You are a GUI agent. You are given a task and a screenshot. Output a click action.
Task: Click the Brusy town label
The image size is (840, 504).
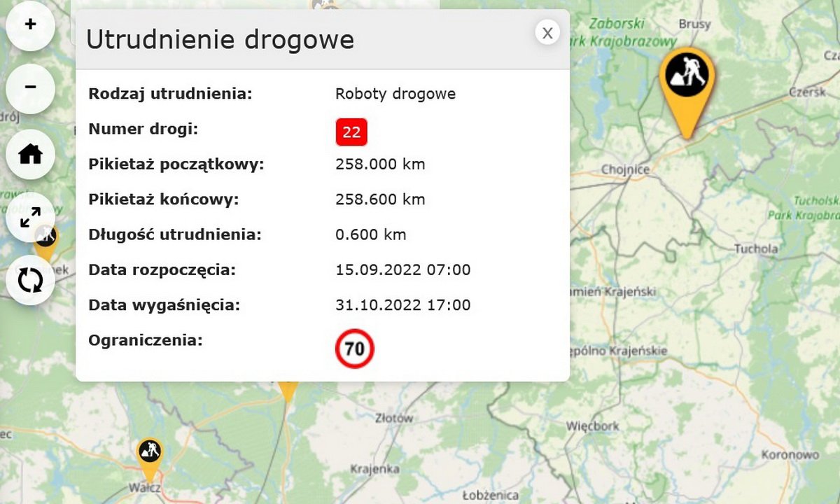click(x=694, y=24)
